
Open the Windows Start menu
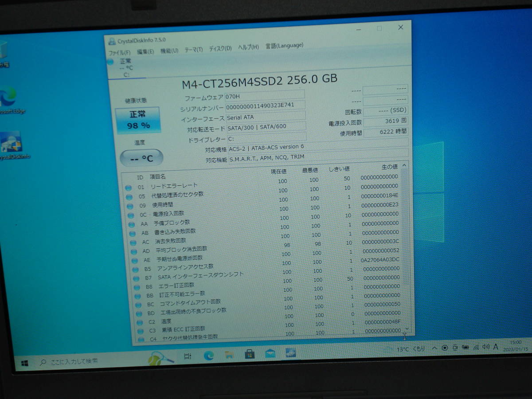pyautogui.click(x=24, y=363)
